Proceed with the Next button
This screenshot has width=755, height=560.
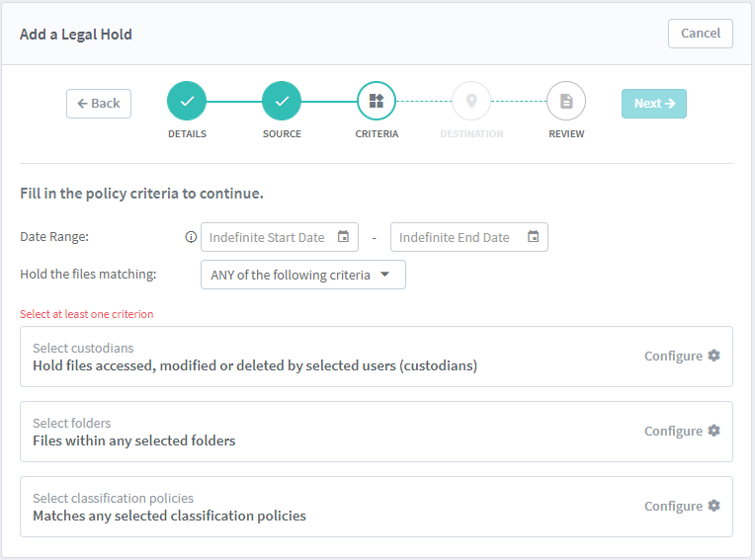point(654,104)
